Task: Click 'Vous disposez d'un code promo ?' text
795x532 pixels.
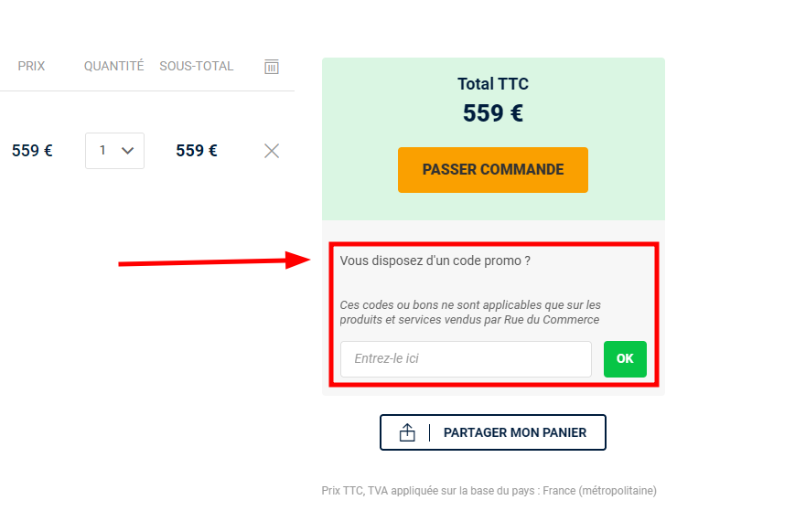Action: click(x=435, y=261)
